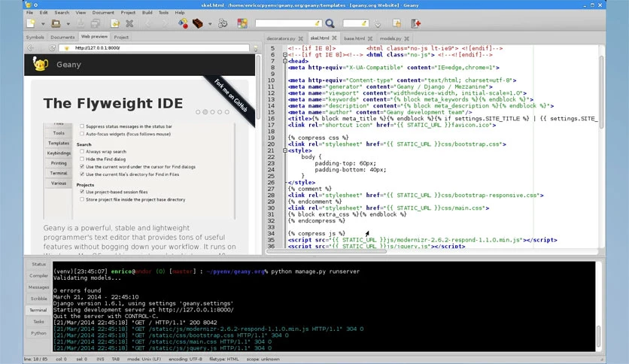The height and width of the screenshot is (364, 629).
Task: Click the Execute gears icon
Action: click(223, 23)
